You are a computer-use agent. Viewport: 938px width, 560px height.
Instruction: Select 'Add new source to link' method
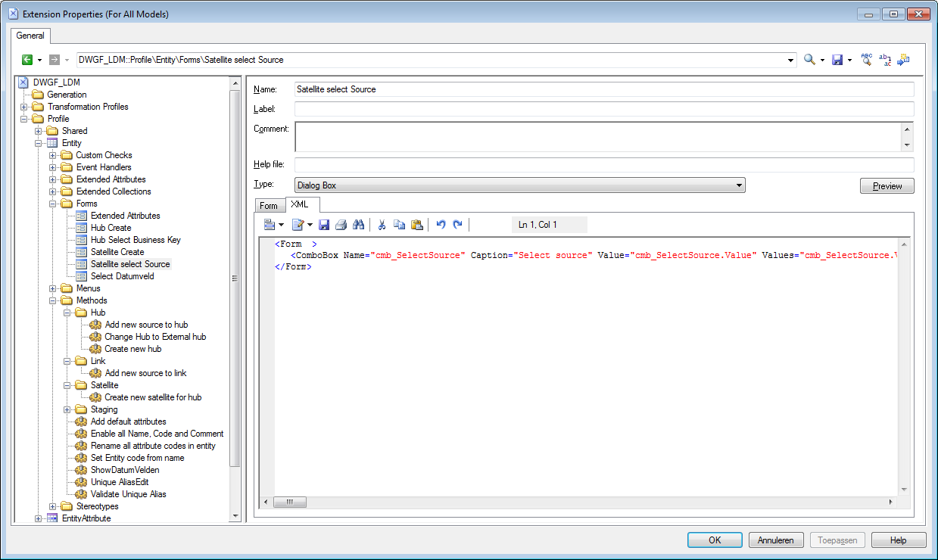tap(145, 373)
